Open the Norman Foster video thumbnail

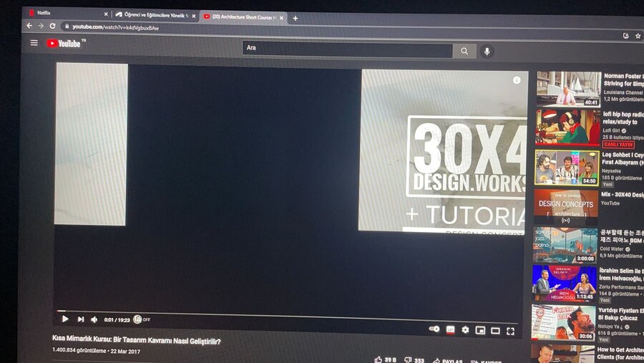[x=568, y=89]
